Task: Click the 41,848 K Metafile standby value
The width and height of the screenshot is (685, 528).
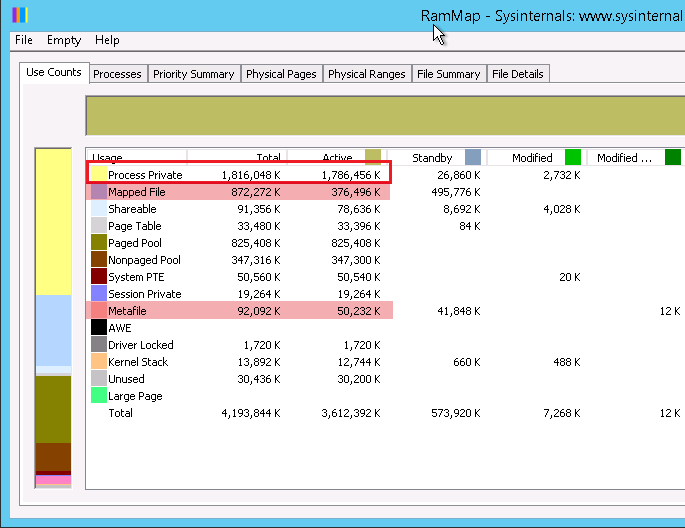Action: coord(459,311)
